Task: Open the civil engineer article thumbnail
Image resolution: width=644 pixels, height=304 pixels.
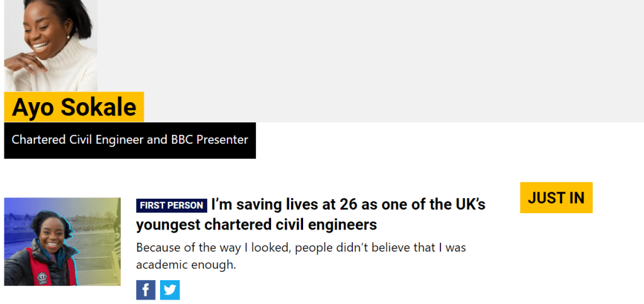Action: point(62,242)
